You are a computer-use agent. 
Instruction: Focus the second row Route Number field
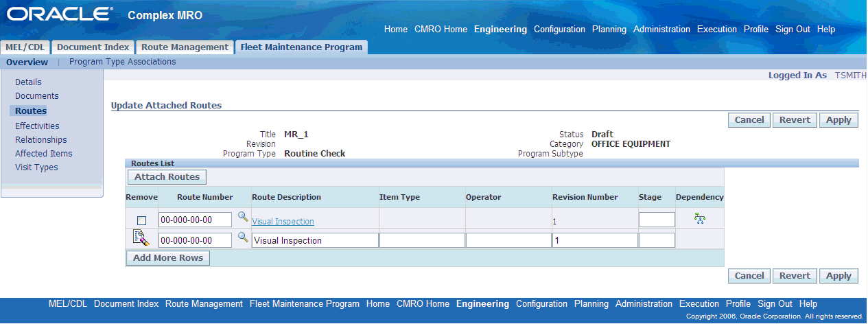195,240
